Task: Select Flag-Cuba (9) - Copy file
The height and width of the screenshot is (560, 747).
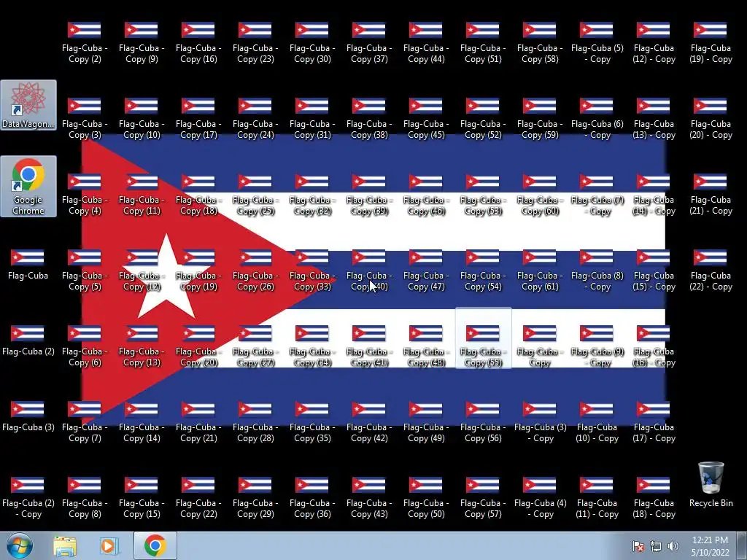Action: (x=597, y=346)
